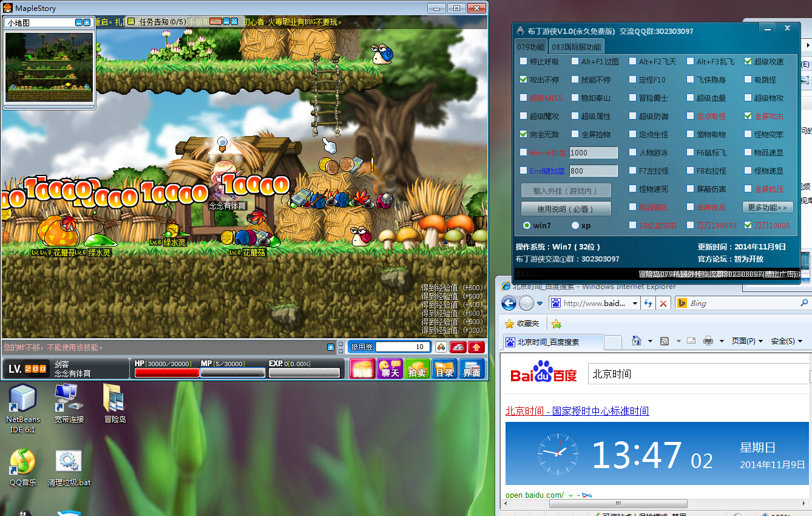The image size is (812, 516).
Task: Click the minimap thumbnail in MapleStory
Action: pos(49,66)
